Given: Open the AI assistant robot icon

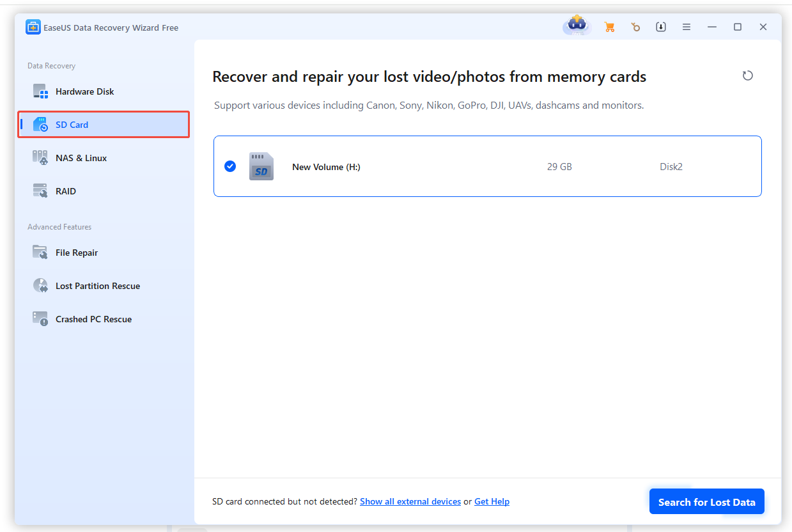Looking at the screenshot, I should click(x=576, y=27).
